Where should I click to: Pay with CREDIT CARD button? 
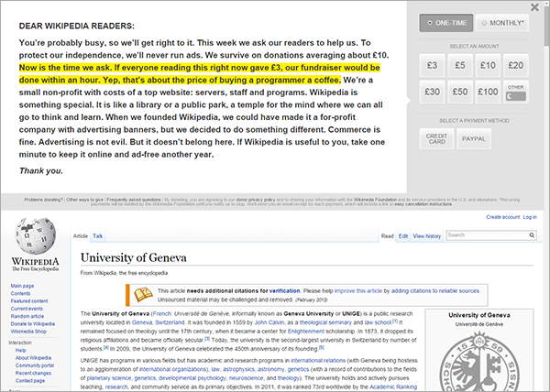pyautogui.click(x=436, y=138)
